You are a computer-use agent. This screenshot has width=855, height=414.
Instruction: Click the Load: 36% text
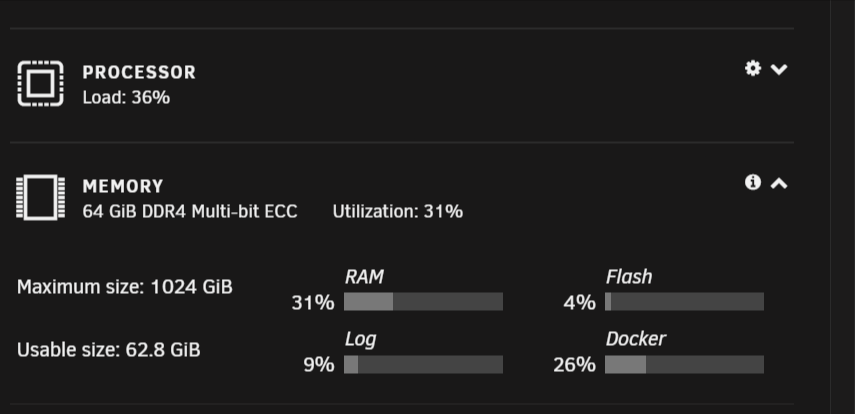[126, 98]
